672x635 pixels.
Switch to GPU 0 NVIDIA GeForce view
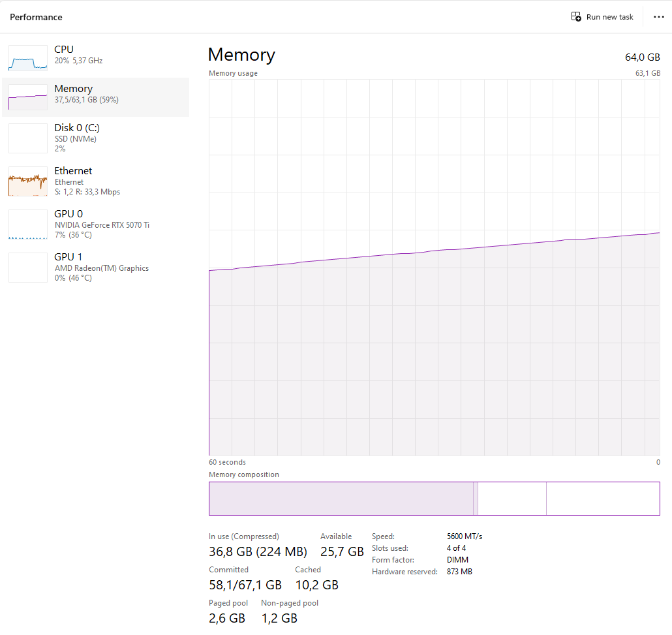[x=101, y=225]
